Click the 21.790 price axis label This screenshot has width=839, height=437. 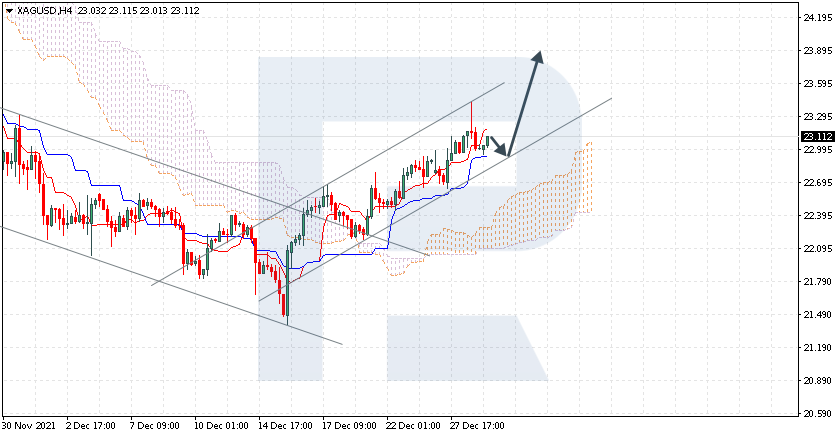[x=818, y=281]
